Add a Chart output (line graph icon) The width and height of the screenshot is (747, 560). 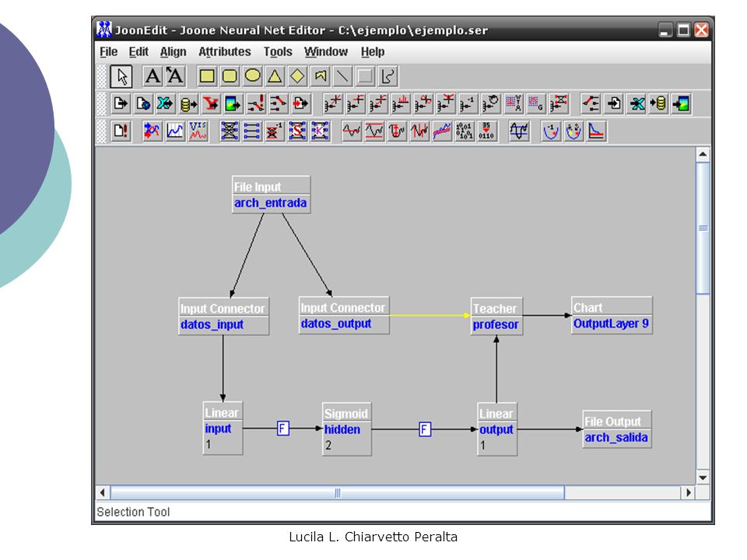(175, 131)
